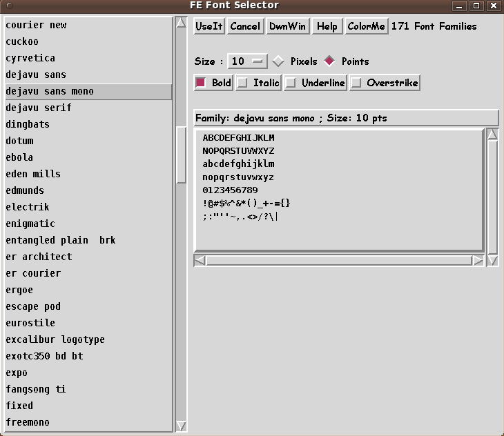Image resolution: width=504 pixels, height=436 pixels.
Task: Click the font list scrollbar thumb
Action: [182, 155]
